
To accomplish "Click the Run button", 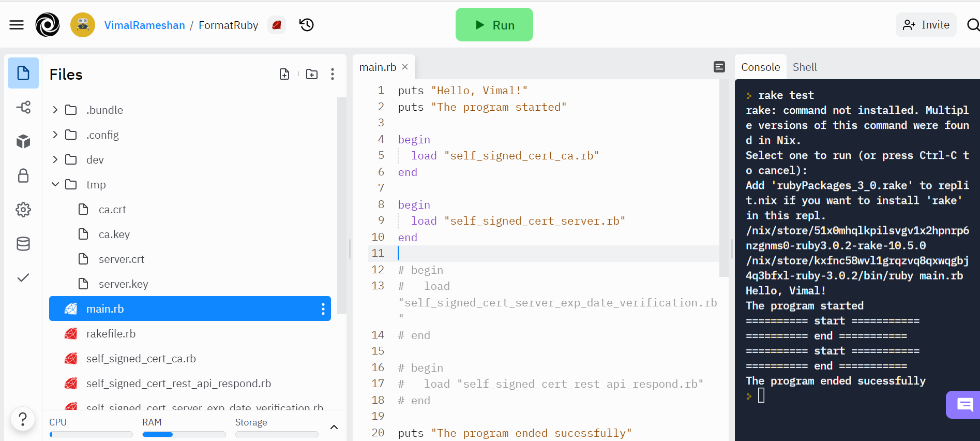I will point(494,25).
